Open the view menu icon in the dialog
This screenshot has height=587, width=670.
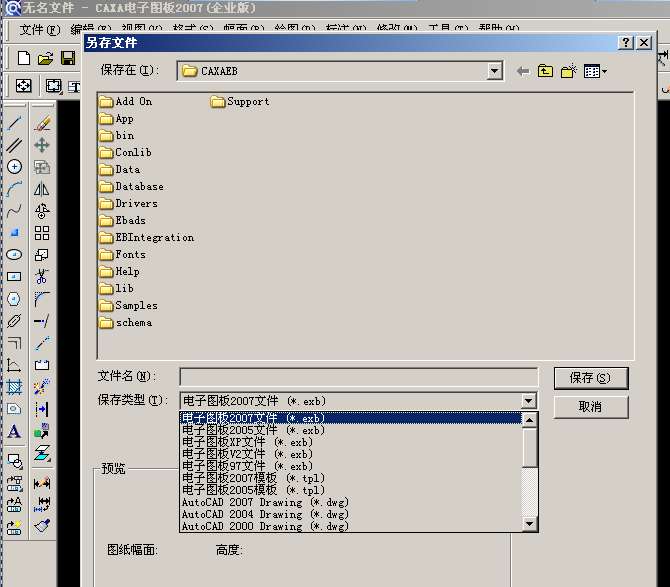tap(595, 71)
